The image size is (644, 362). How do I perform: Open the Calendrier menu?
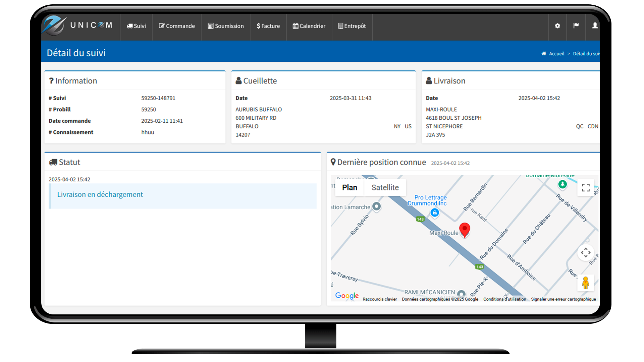click(309, 26)
